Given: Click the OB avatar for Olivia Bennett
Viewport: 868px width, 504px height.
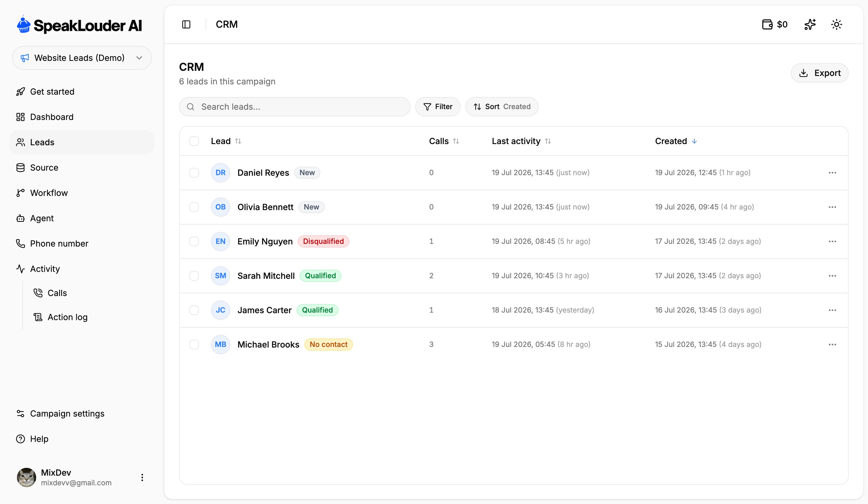Looking at the screenshot, I should click(x=220, y=207).
